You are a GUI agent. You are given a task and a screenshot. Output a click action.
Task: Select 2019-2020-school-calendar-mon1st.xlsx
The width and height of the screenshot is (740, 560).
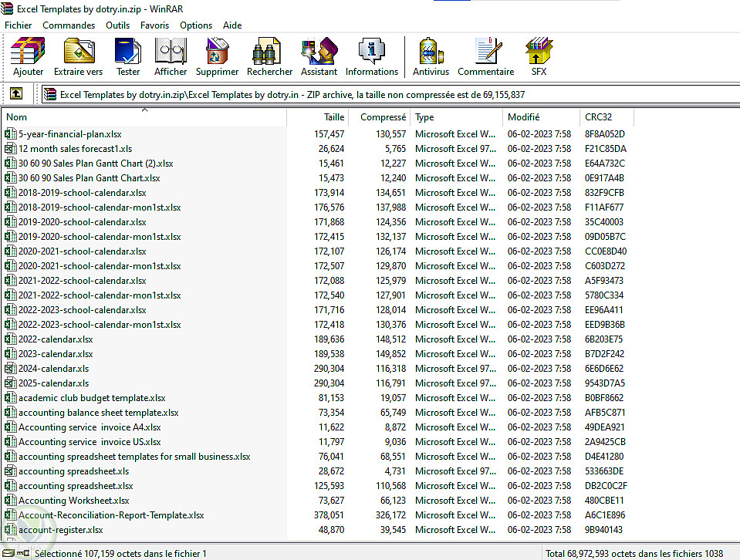tap(100, 236)
